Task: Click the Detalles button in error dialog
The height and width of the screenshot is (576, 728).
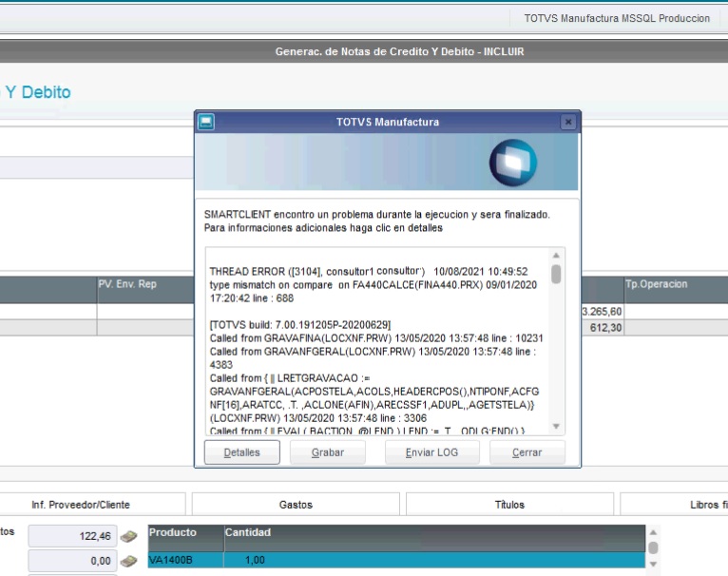Action: pyautogui.click(x=242, y=452)
